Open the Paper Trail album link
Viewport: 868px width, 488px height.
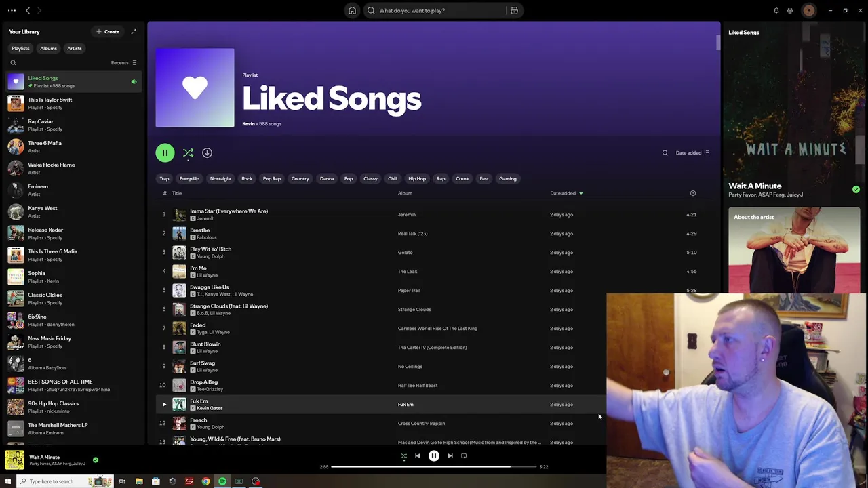(x=409, y=290)
